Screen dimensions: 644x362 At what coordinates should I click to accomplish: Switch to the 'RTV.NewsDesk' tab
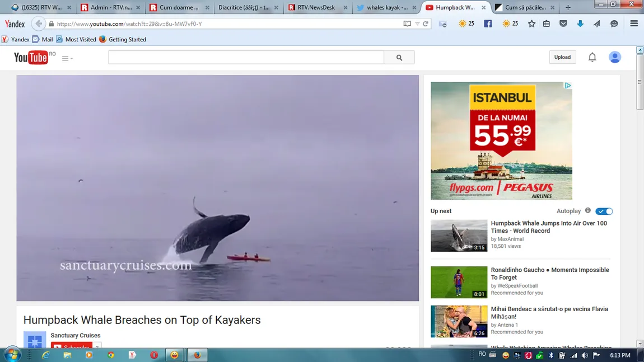click(x=317, y=7)
